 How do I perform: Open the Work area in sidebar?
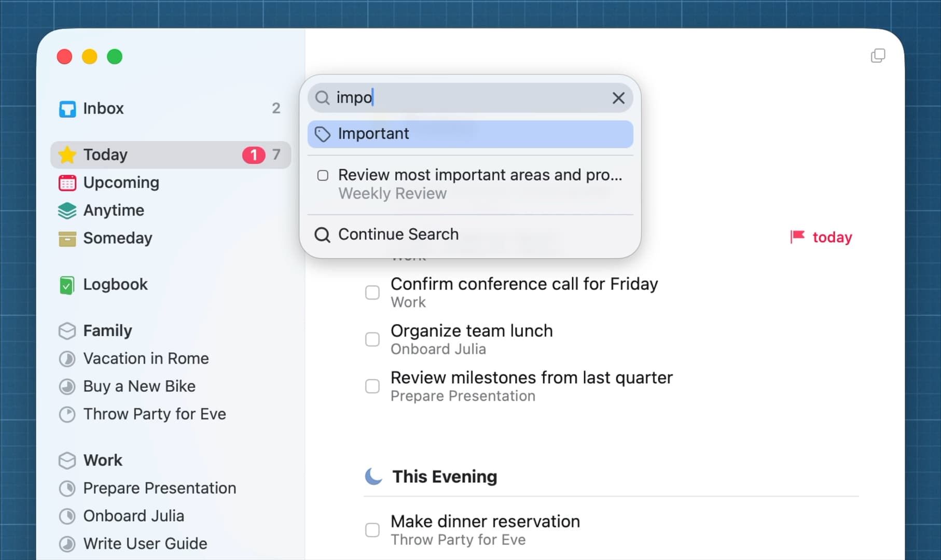pyautogui.click(x=103, y=460)
